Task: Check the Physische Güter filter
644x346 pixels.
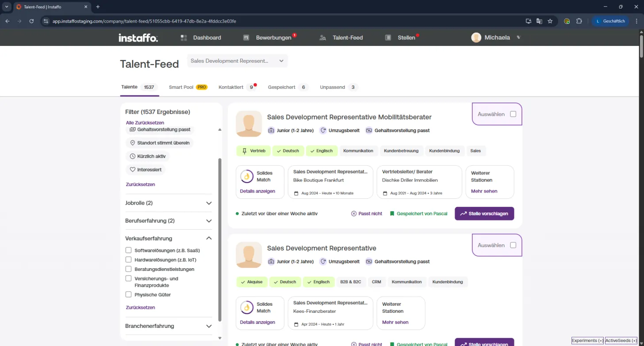Action: pos(129,294)
